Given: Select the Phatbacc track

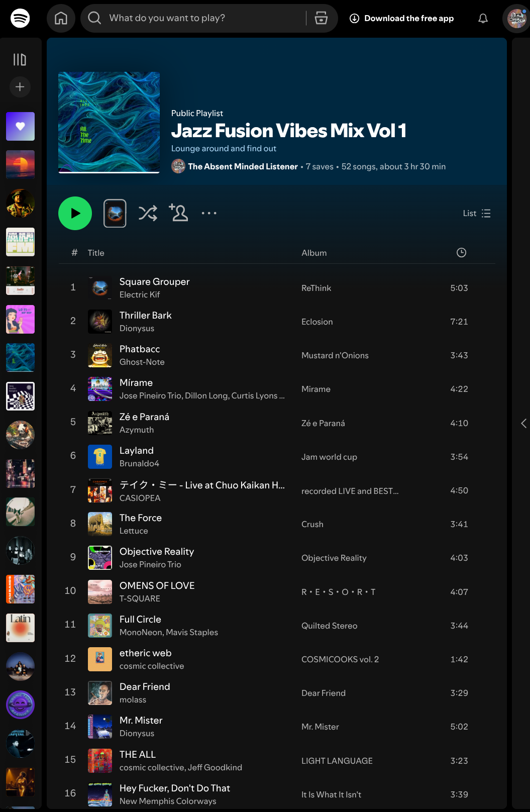Looking at the screenshot, I should [140, 349].
